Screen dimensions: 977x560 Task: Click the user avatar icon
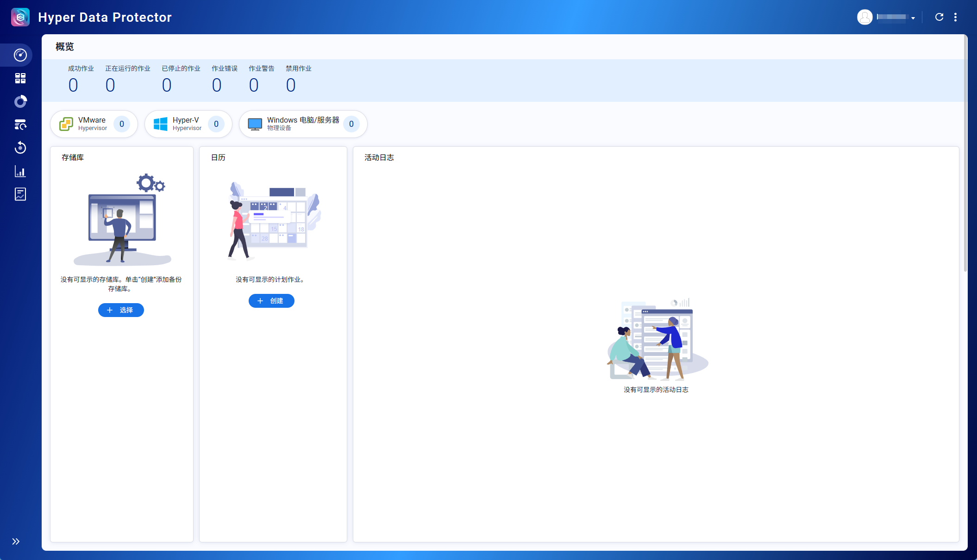point(864,17)
